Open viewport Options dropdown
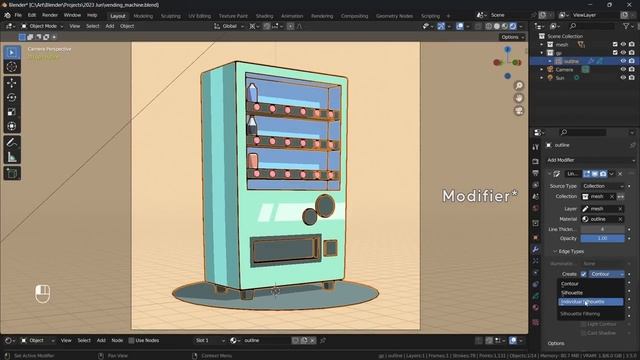This screenshot has height=360, width=640. point(512,37)
